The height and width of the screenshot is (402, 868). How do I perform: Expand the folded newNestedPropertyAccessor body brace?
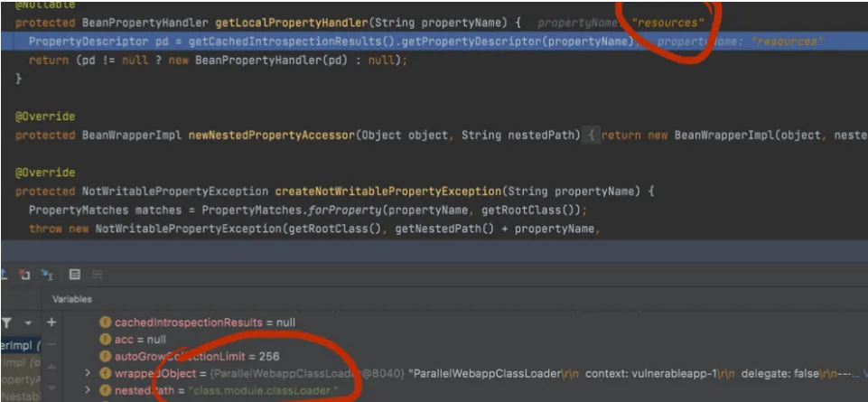592,136
